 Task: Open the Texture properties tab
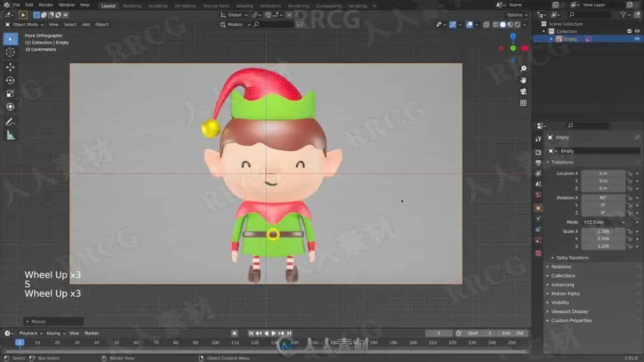pos(538,253)
